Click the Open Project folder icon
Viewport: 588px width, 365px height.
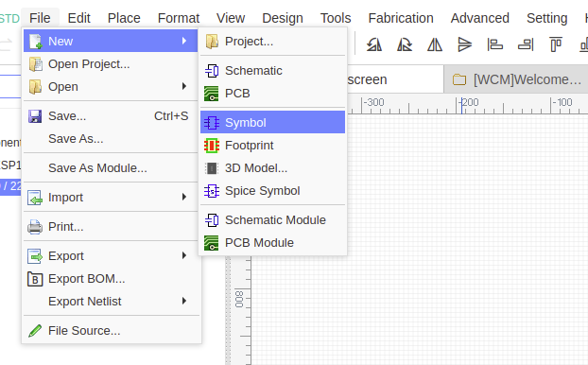pos(35,64)
